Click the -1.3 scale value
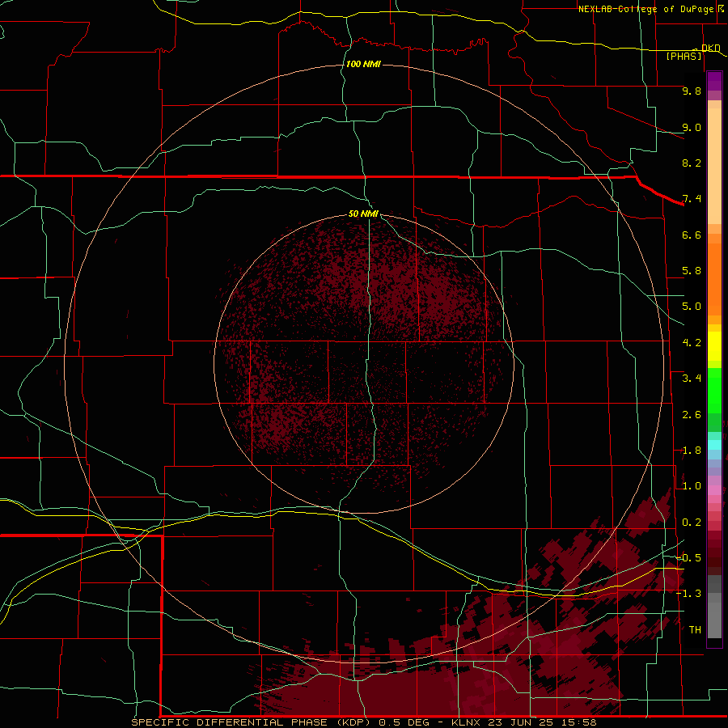Viewport: 728px width, 728px height. pyautogui.click(x=689, y=594)
